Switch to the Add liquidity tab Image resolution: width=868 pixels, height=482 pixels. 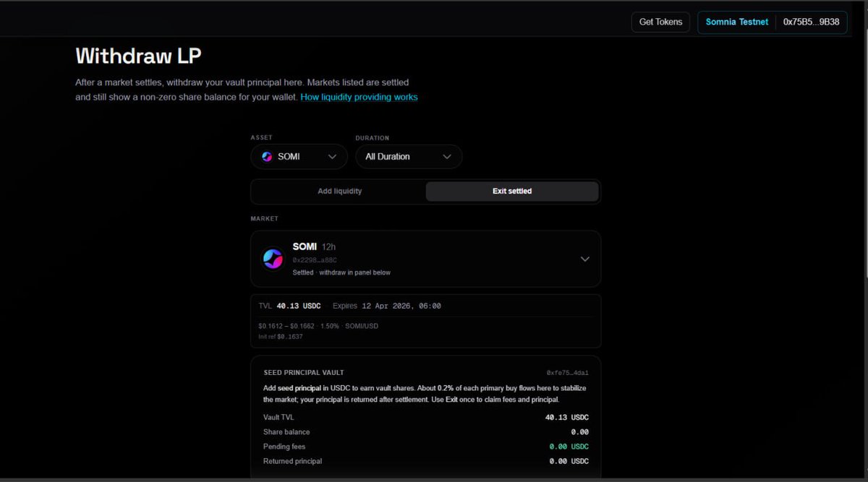pos(339,191)
